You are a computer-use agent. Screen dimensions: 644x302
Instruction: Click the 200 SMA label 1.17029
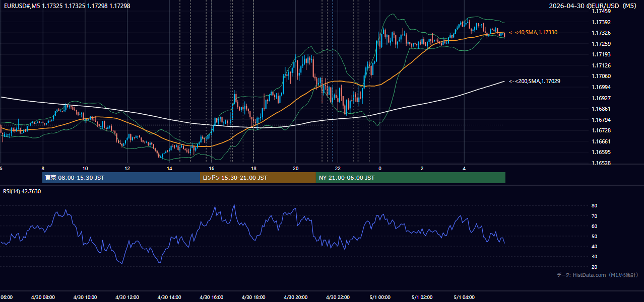(x=535, y=81)
